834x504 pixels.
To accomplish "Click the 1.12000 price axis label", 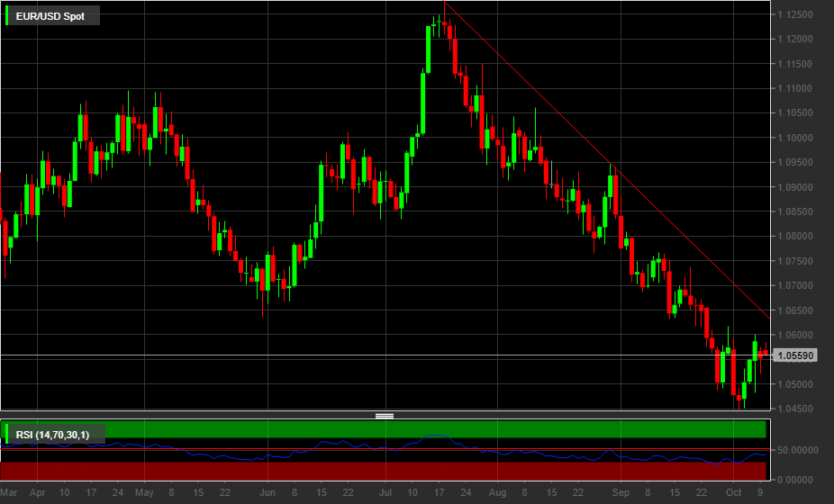I will pyautogui.click(x=795, y=39).
